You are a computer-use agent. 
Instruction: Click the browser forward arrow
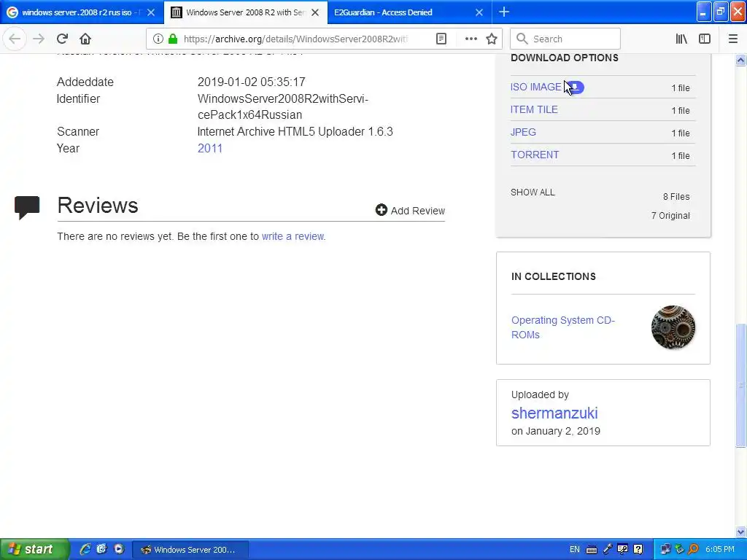[x=39, y=39]
